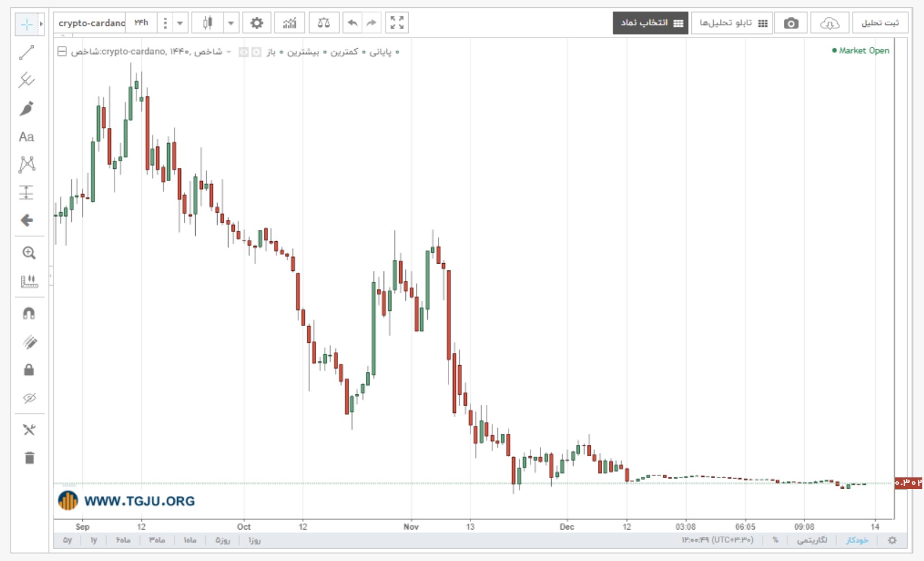
Task: Toggle stay in drawing mode pencil
Action: [29, 342]
